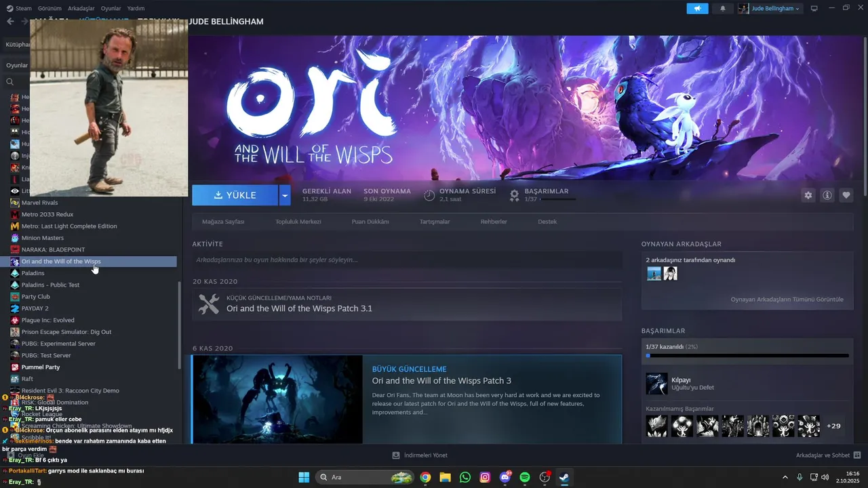Click the achievements progress bar 1/37
The height and width of the screenshot is (488, 868).
coord(747,355)
